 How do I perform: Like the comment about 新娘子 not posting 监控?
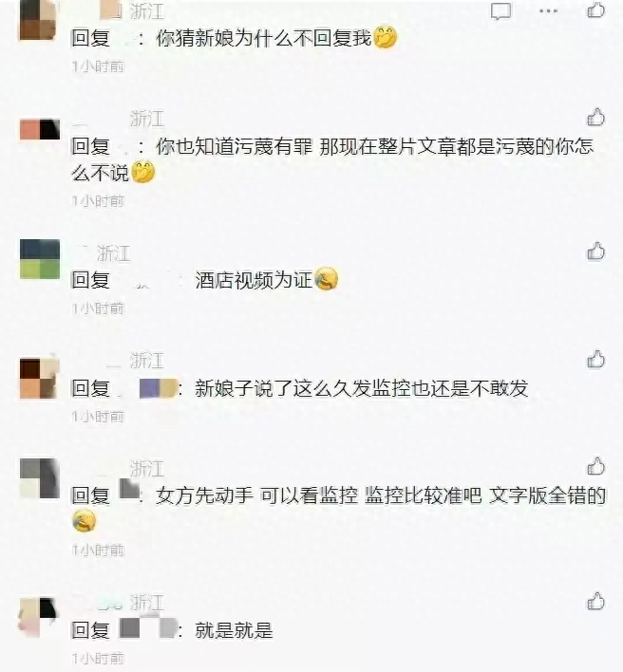596,359
